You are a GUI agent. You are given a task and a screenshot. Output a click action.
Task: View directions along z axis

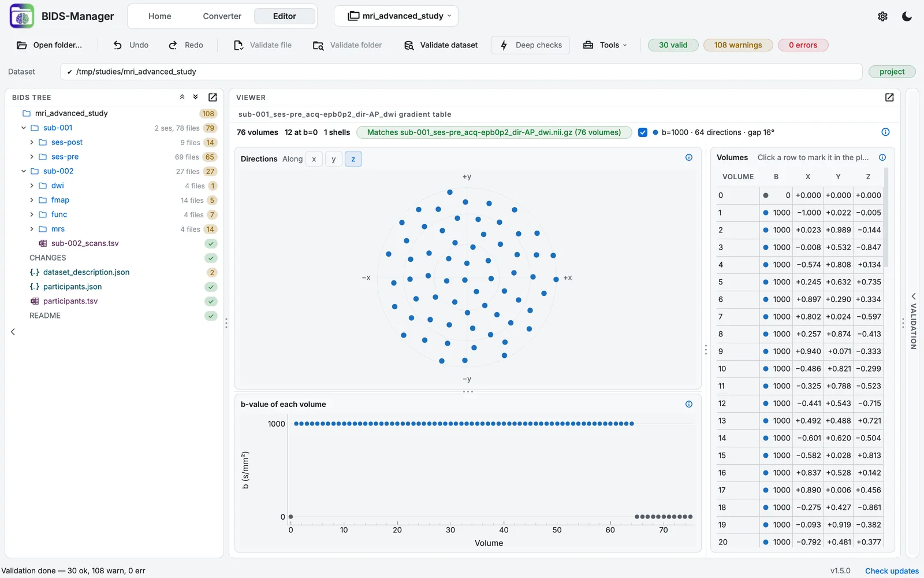[353, 159]
